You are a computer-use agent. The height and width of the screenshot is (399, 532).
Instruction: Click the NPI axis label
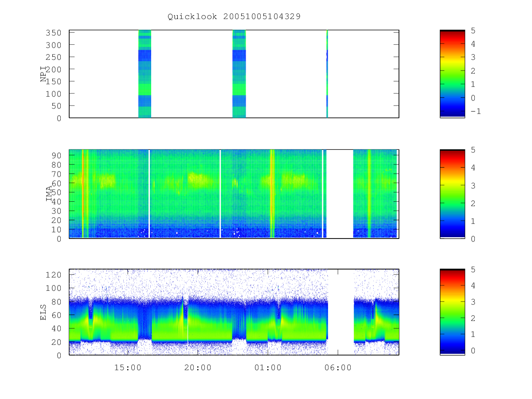[43, 74]
